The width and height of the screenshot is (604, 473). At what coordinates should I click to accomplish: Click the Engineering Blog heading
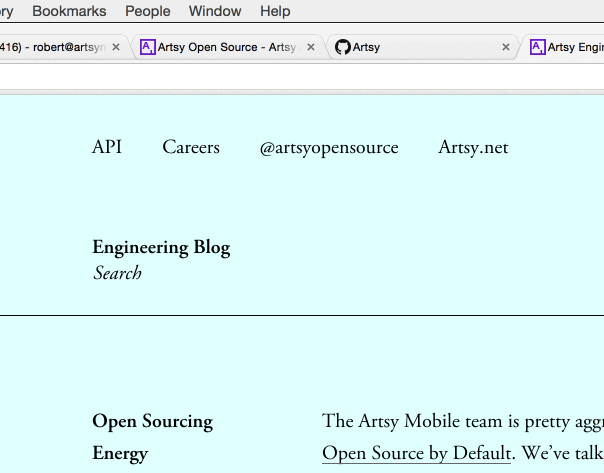click(161, 247)
